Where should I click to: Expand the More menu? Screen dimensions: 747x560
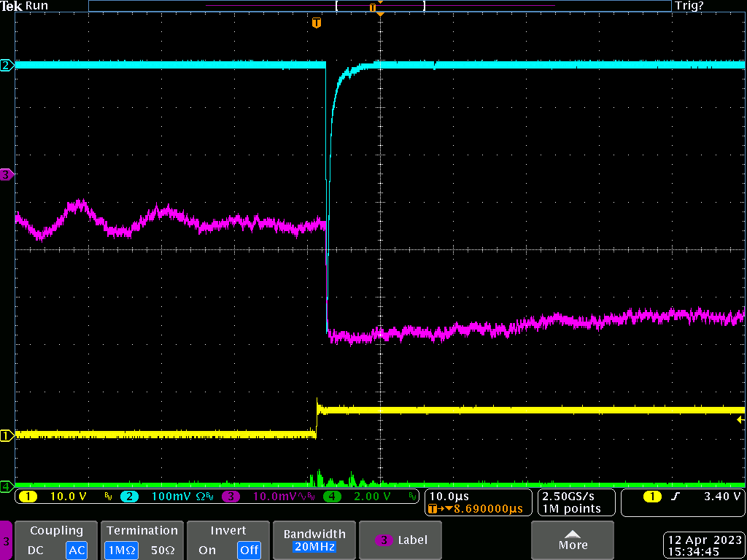point(573,540)
